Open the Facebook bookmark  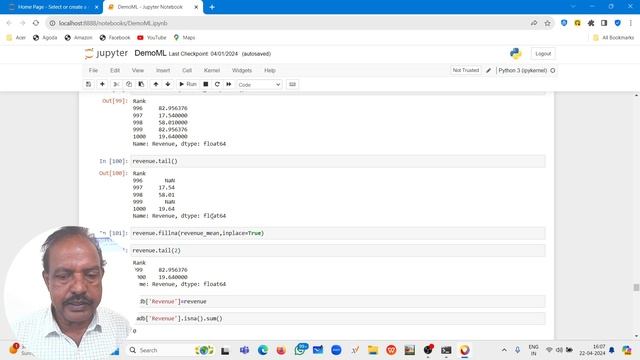pyautogui.click(x=115, y=38)
